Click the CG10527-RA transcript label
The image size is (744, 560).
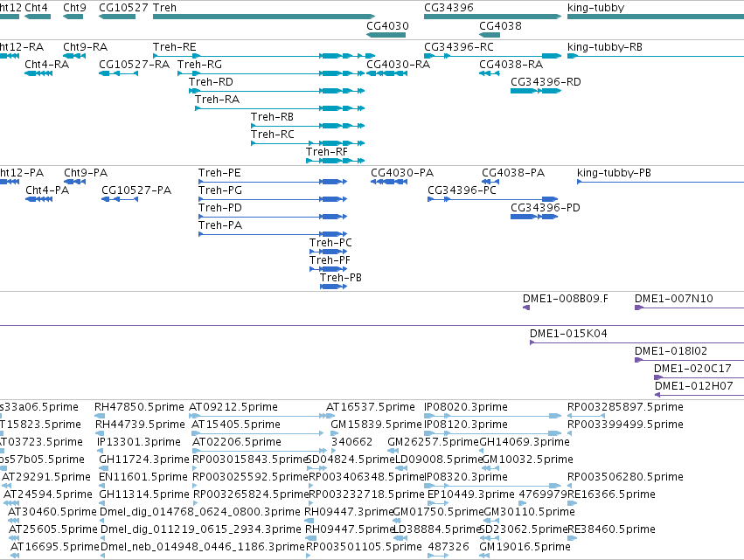tap(135, 65)
